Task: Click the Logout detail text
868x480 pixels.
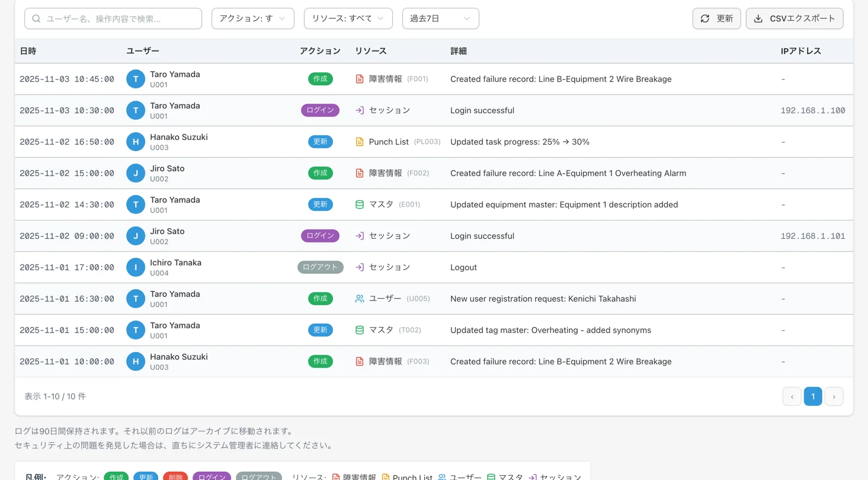Action: 463,267
